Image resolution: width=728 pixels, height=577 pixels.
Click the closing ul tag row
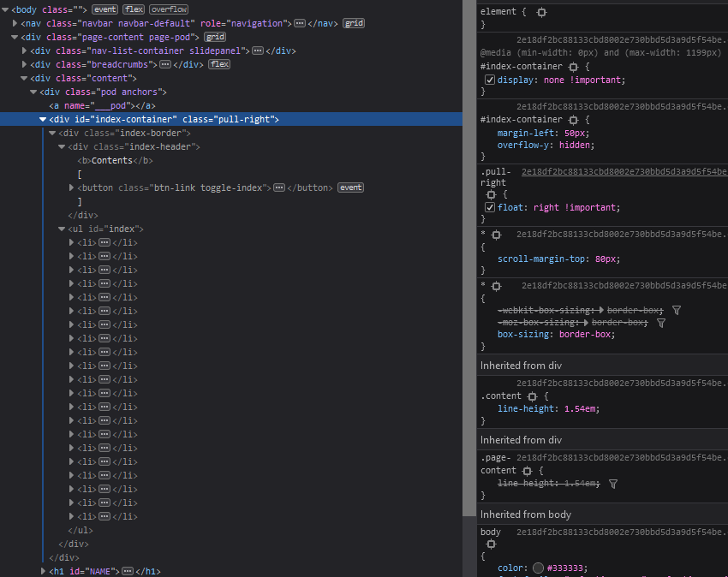pyautogui.click(x=81, y=530)
